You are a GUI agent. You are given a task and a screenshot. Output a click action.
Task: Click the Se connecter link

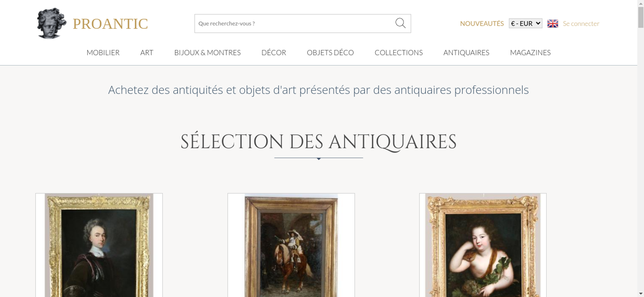click(581, 23)
